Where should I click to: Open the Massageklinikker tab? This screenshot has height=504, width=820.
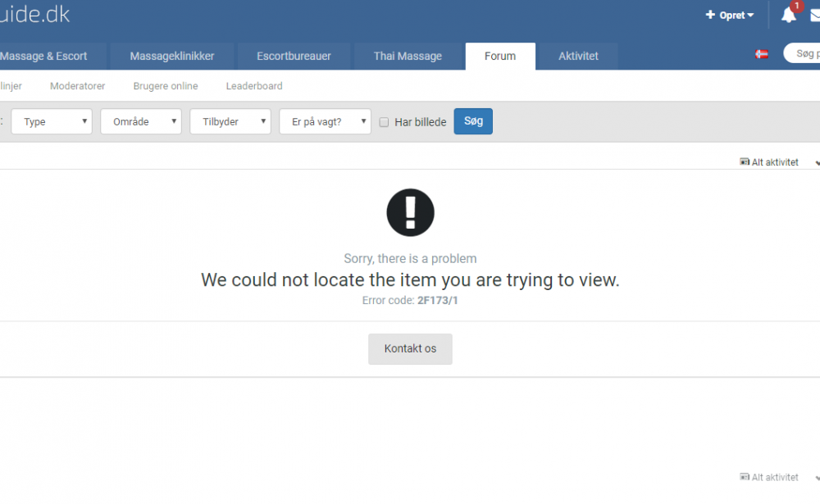tap(172, 56)
